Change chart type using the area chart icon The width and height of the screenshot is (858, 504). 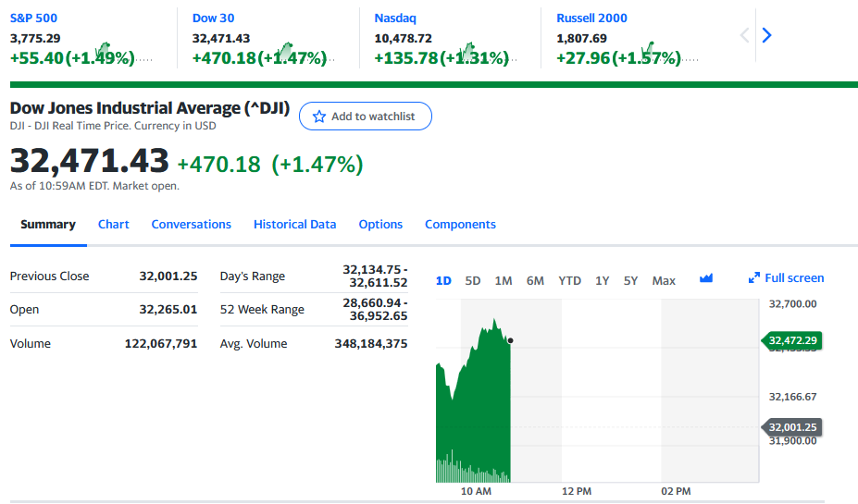[x=706, y=278]
